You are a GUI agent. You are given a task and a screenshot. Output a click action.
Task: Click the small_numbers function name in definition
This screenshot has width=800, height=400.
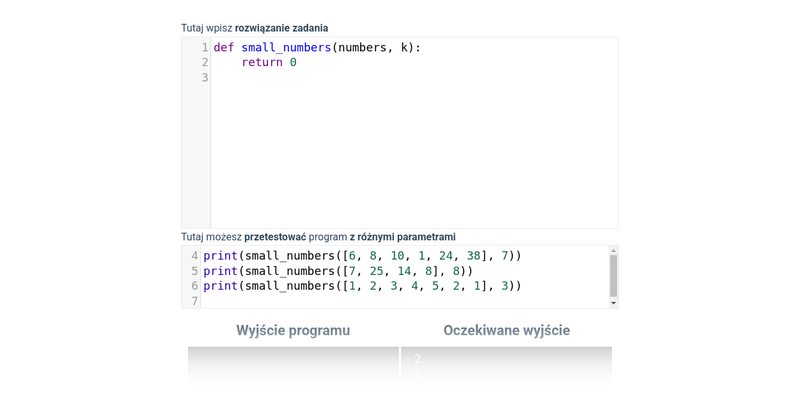pyautogui.click(x=286, y=47)
